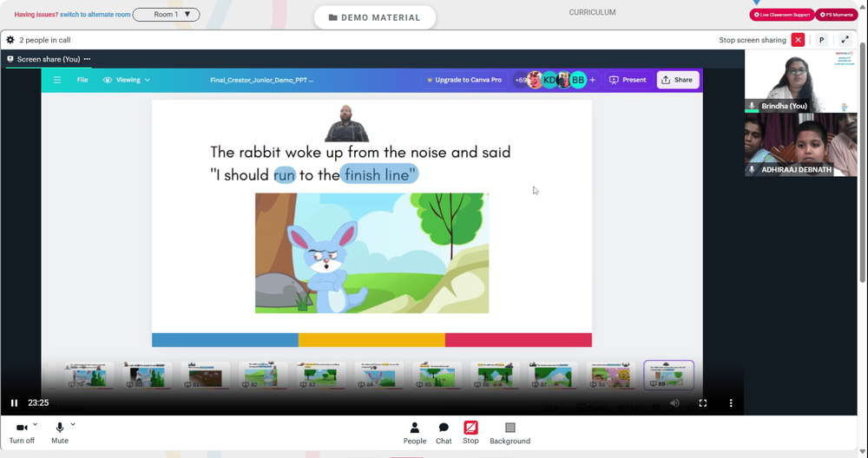Open video more options menu
This screenshot has width=868, height=458.
[x=731, y=403]
